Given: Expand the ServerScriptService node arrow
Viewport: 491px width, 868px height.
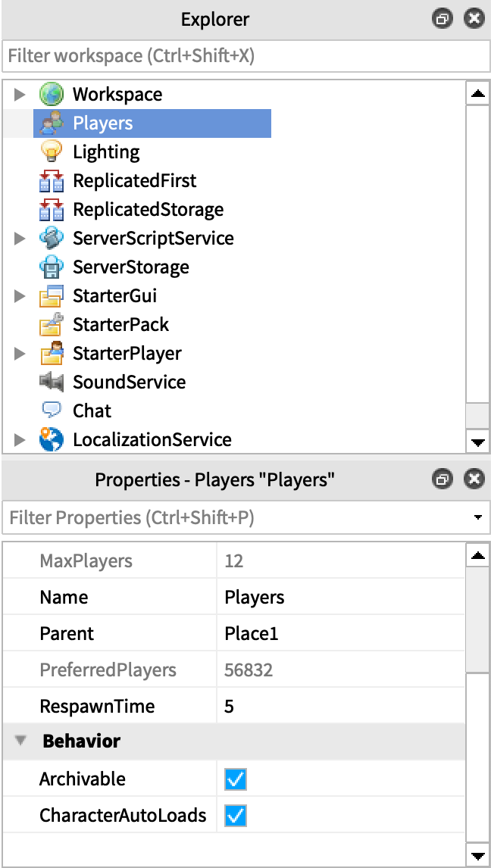Looking at the screenshot, I should point(20,239).
